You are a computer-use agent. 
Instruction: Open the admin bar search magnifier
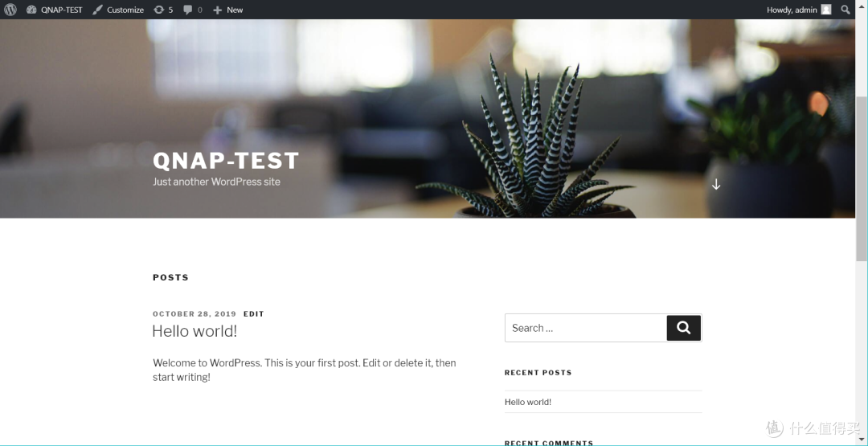[x=845, y=10]
